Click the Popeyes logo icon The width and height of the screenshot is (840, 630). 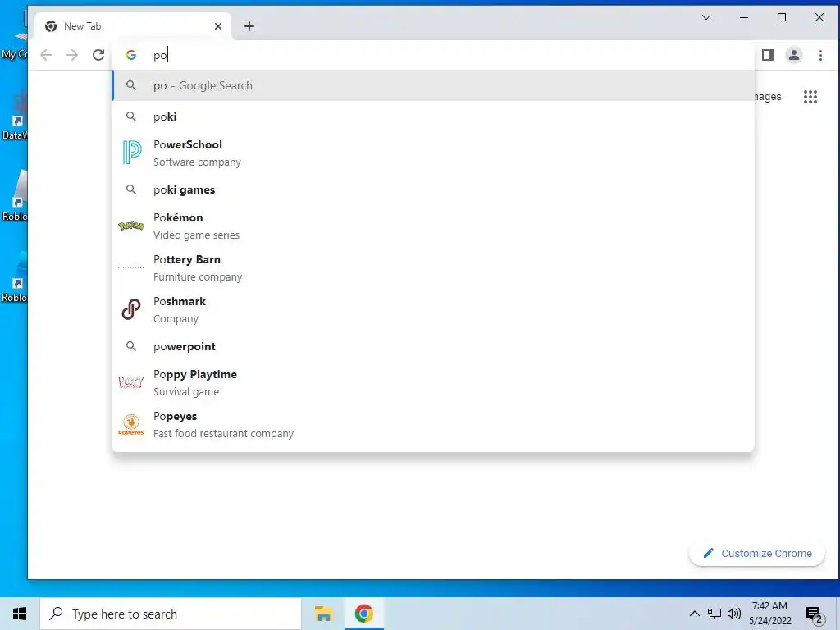click(x=130, y=424)
